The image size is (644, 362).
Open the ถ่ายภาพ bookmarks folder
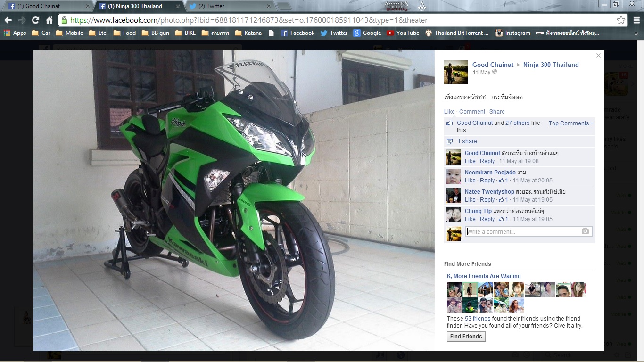[215, 33]
